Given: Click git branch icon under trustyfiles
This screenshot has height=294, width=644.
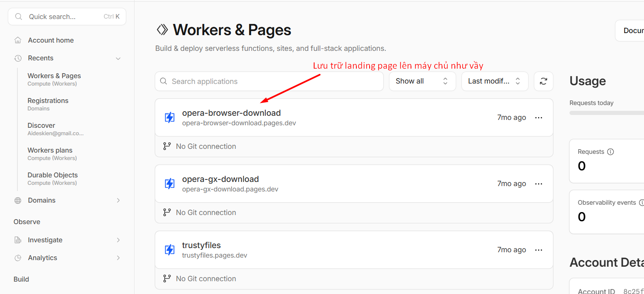Looking at the screenshot, I should point(167,279).
